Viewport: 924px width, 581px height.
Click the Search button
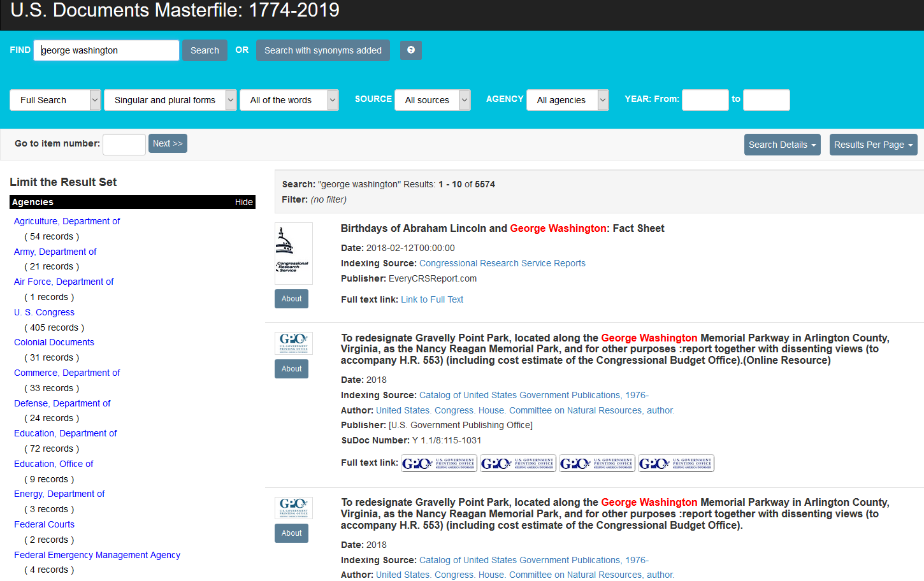(205, 50)
